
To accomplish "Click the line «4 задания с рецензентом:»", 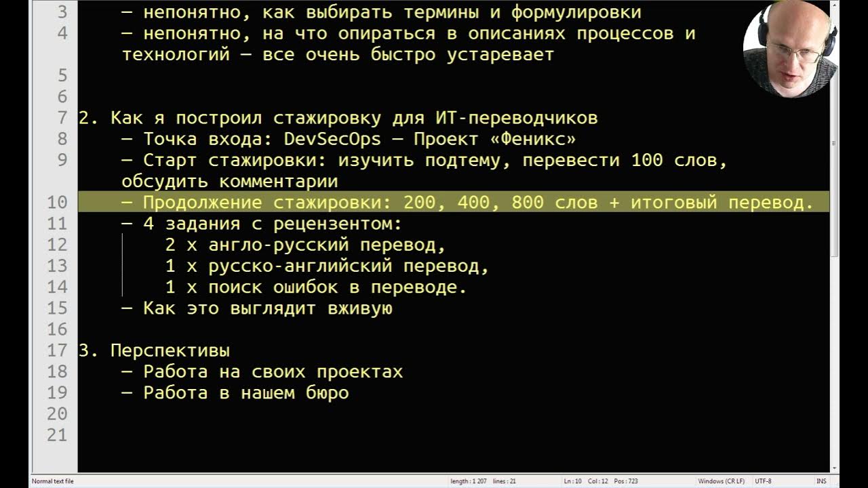I will 262,224.
